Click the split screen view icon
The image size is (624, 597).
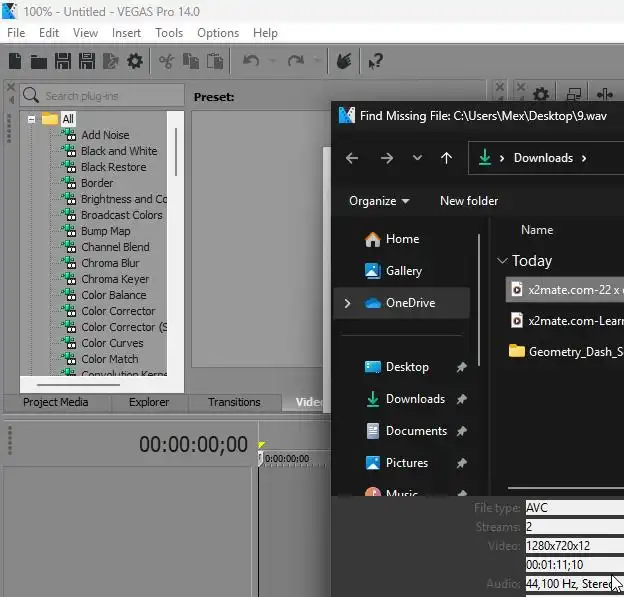tap(605, 94)
